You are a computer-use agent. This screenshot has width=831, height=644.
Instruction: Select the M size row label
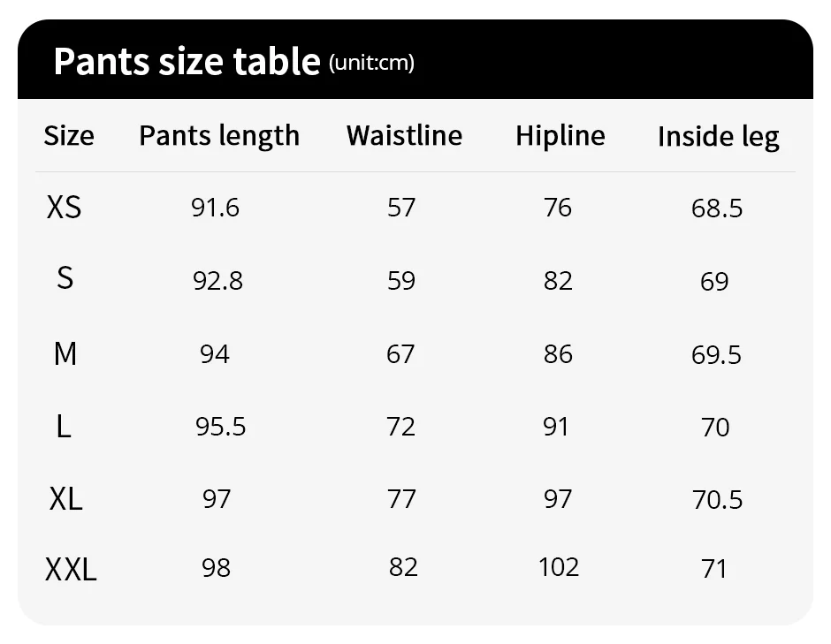click(65, 353)
